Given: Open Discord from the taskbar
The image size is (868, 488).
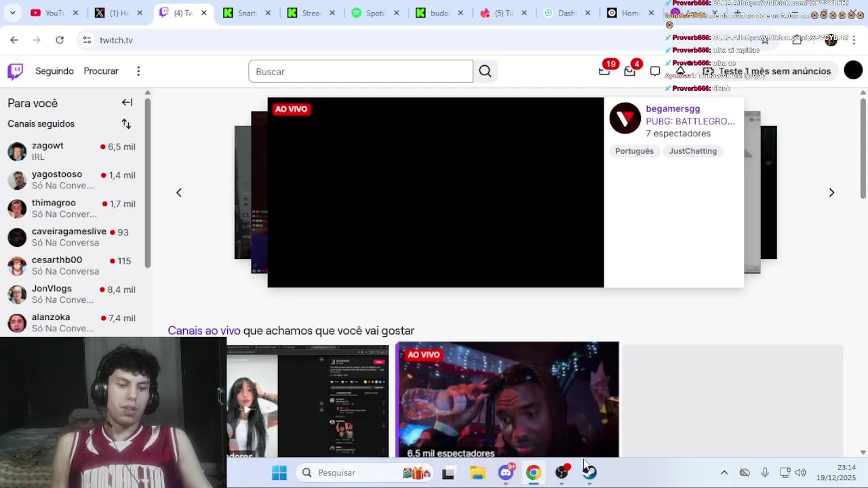Looking at the screenshot, I should [x=506, y=472].
